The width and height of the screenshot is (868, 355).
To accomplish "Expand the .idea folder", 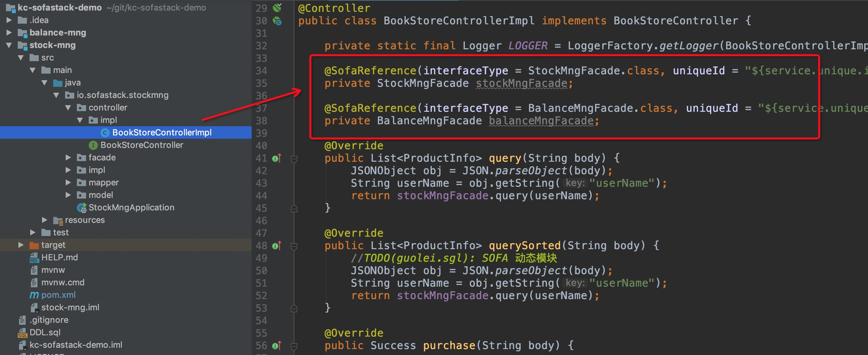I will (9, 20).
